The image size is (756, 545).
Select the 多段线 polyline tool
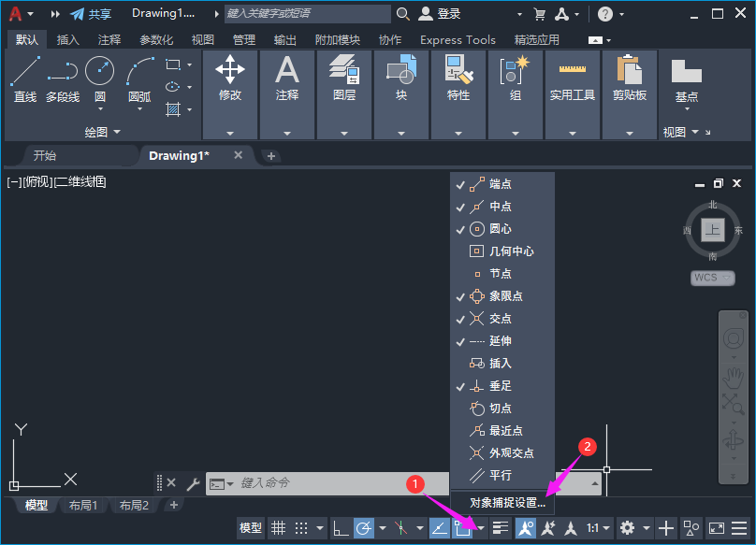63,79
